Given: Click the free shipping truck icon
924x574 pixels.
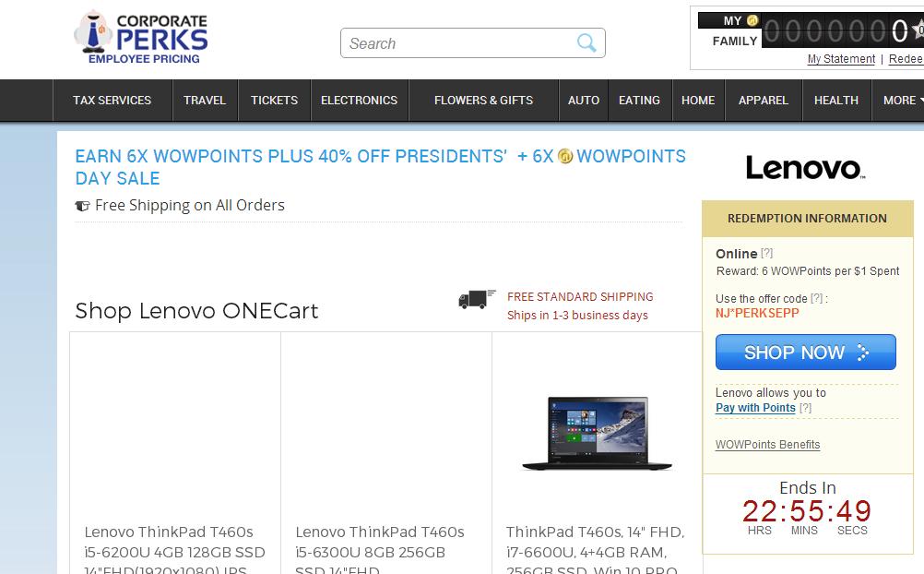Looking at the screenshot, I should coord(477,299).
